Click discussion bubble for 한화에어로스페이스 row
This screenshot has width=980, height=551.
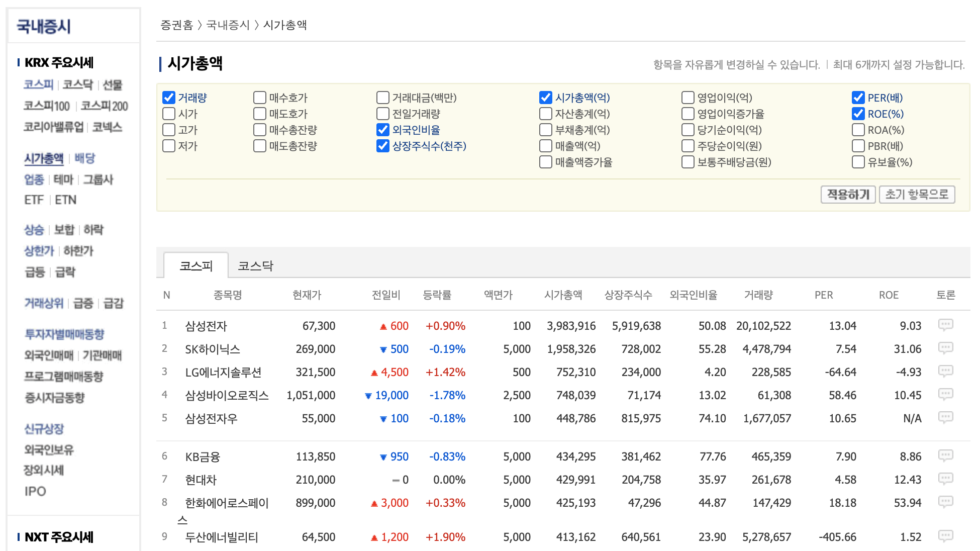pos(945,502)
